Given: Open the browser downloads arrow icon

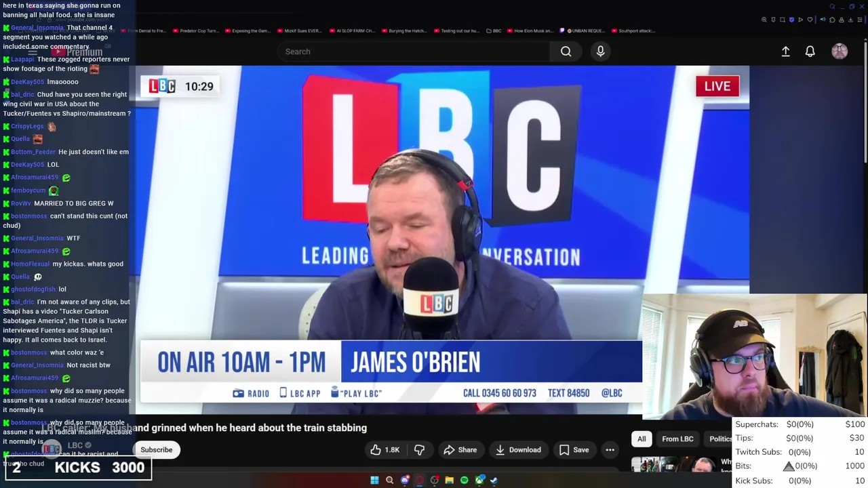Looking at the screenshot, I should (850, 20).
